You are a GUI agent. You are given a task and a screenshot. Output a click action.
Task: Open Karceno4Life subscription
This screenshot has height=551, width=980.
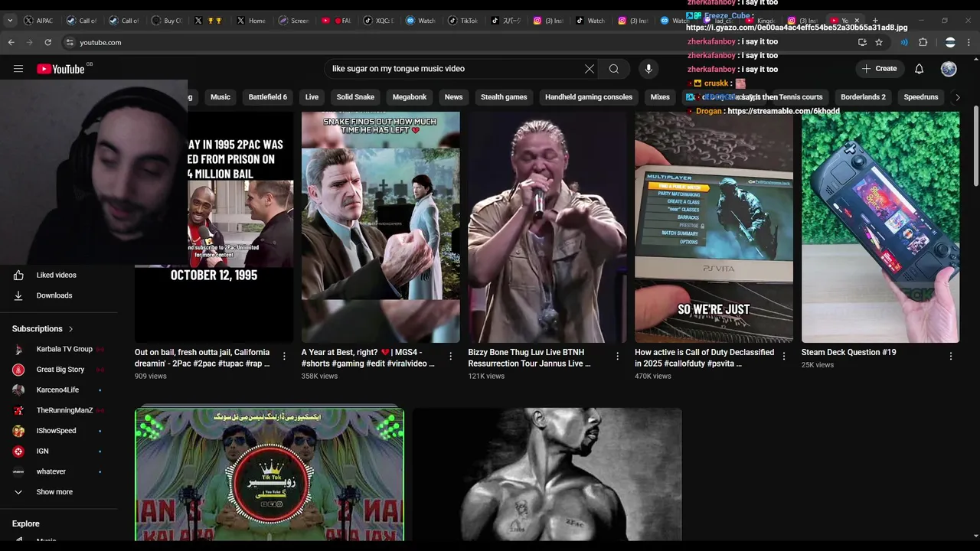click(59, 390)
